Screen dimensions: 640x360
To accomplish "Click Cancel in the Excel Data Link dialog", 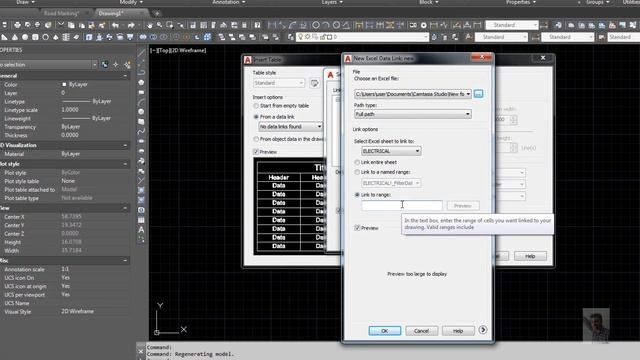I will [x=421, y=331].
